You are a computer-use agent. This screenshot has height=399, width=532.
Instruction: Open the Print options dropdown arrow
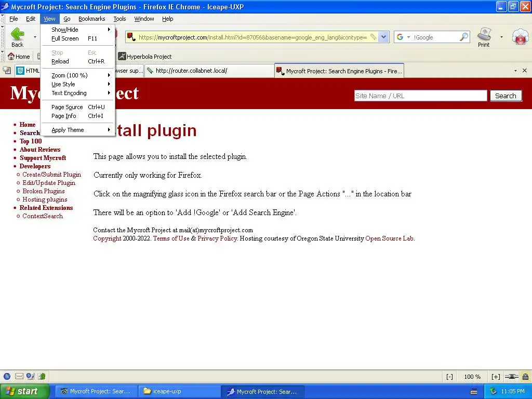point(501,37)
